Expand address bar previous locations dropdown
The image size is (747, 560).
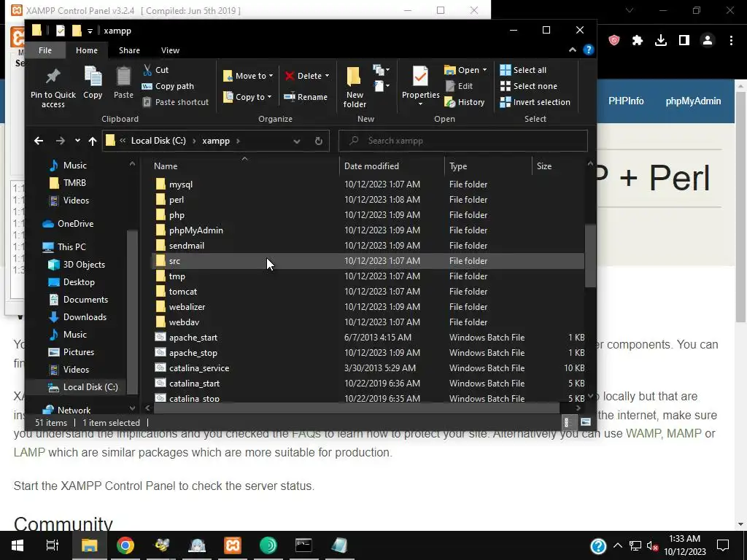tap(297, 141)
